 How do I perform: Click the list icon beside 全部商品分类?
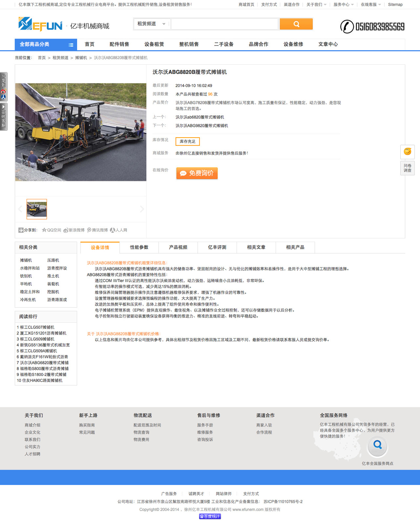(x=71, y=45)
